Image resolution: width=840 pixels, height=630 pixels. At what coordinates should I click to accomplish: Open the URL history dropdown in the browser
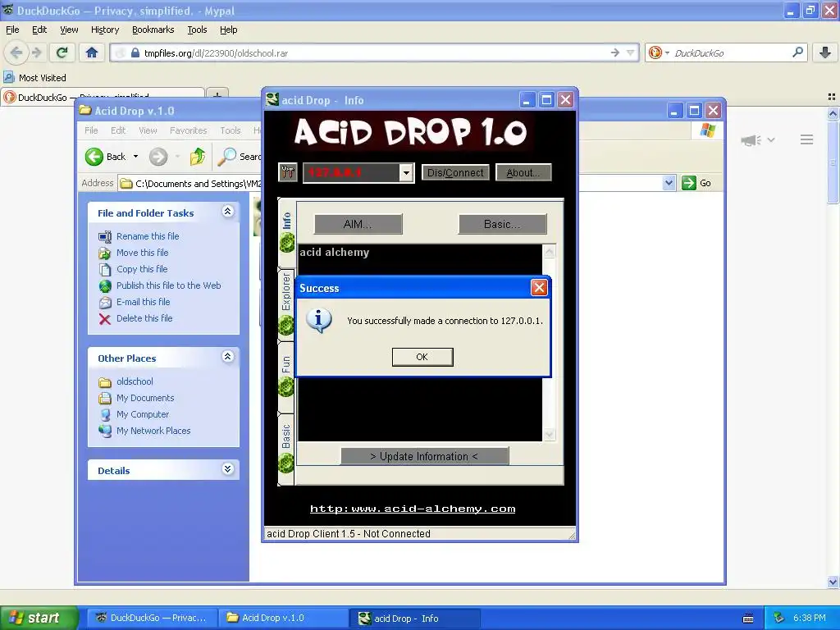631,52
